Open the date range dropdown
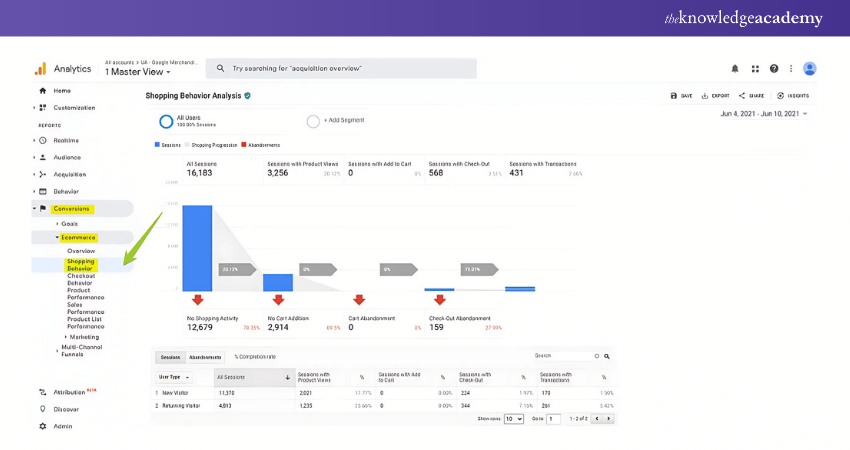Image resolution: width=850 pixels, height=450 pixels. click(x=762, y=114)
